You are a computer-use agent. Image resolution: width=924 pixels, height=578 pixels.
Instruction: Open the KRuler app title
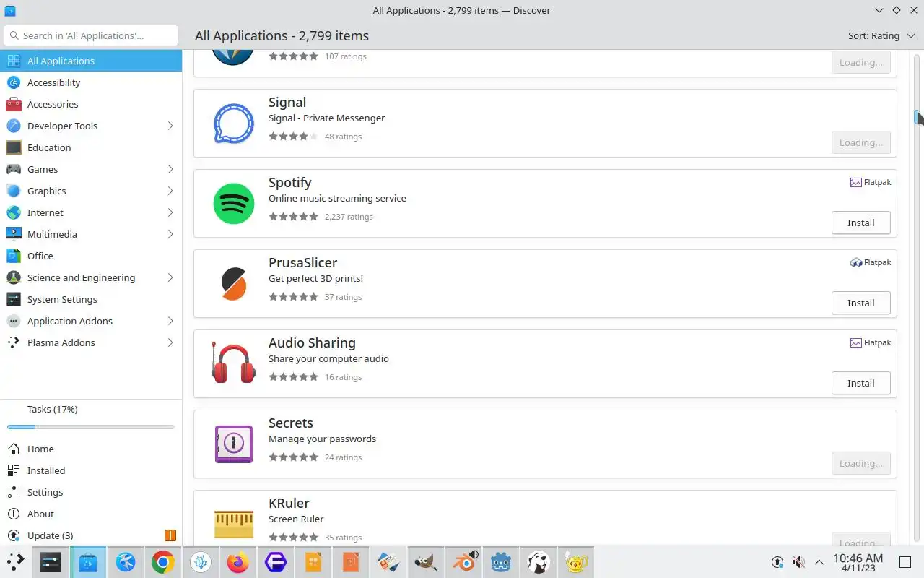pos(289,504)
